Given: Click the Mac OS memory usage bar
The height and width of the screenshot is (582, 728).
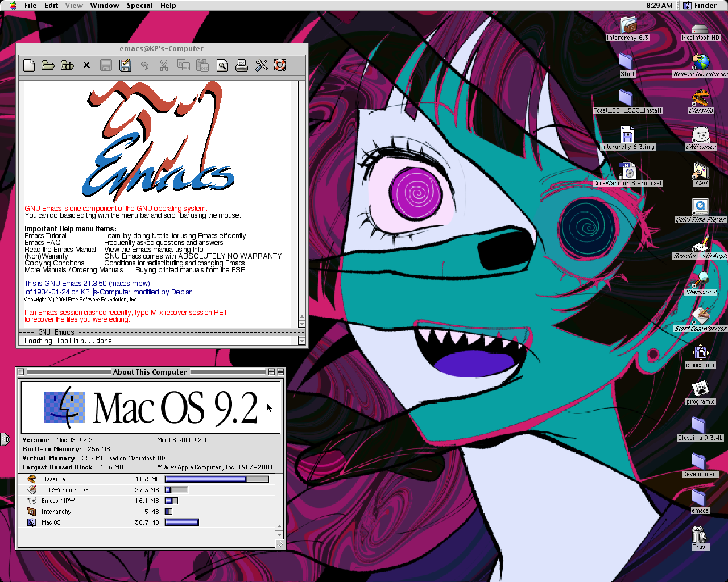Looking at the screenshot, I should click(x=182, y=522).
